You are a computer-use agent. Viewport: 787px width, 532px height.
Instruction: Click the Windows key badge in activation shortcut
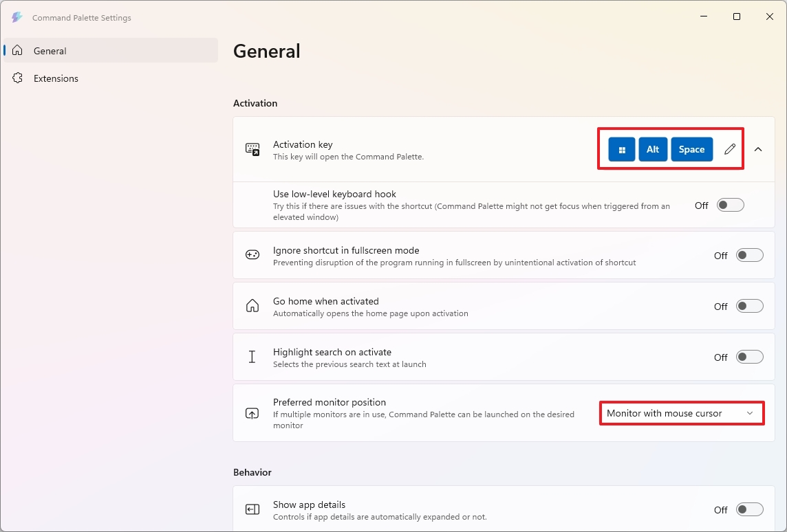coord(621,149)
